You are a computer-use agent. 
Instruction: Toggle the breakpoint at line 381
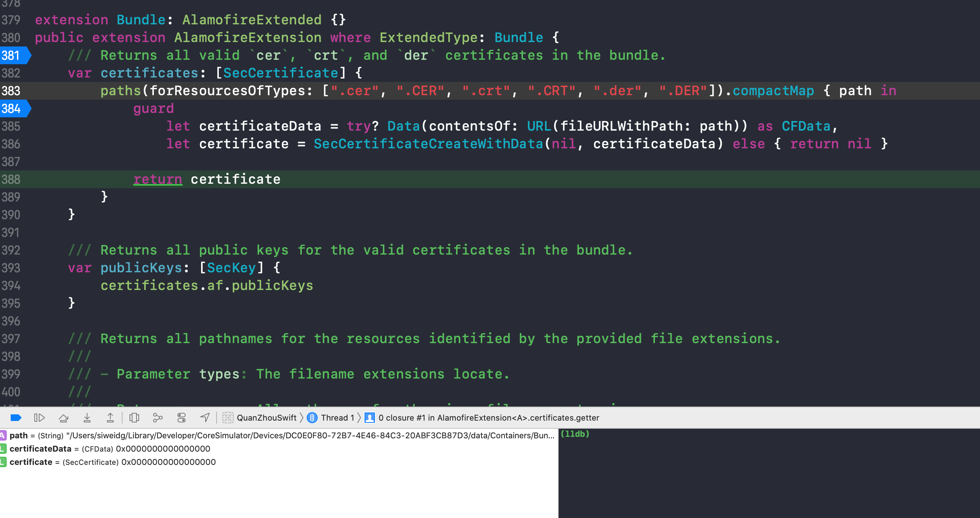[x=14, y=56]
